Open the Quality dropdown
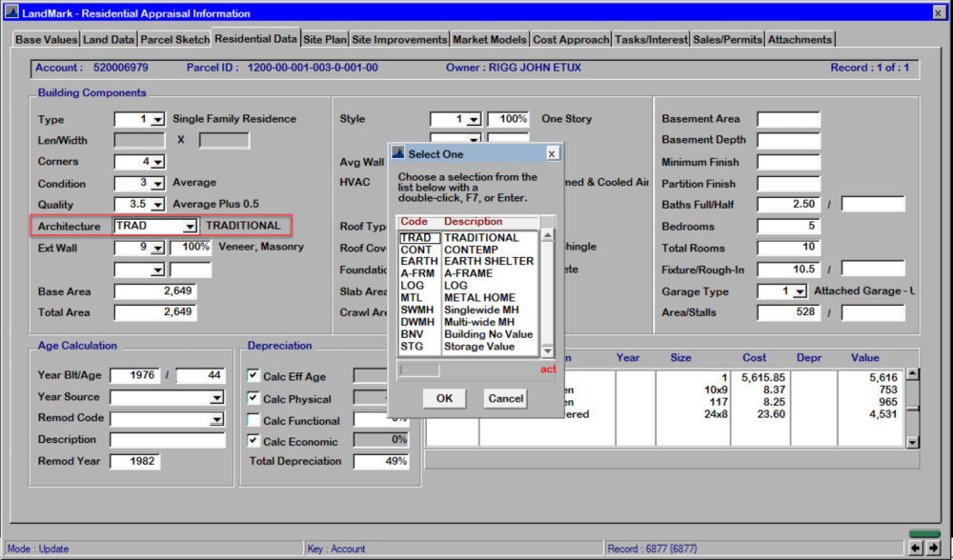Viewport: 953px width, 560px height. [157, 205]
